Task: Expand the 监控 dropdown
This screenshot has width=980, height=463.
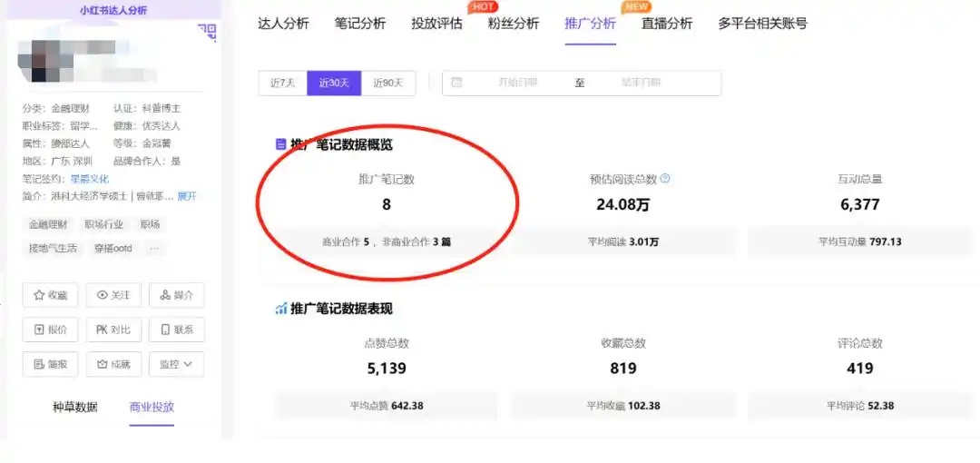Action: [x=177, y=364]
